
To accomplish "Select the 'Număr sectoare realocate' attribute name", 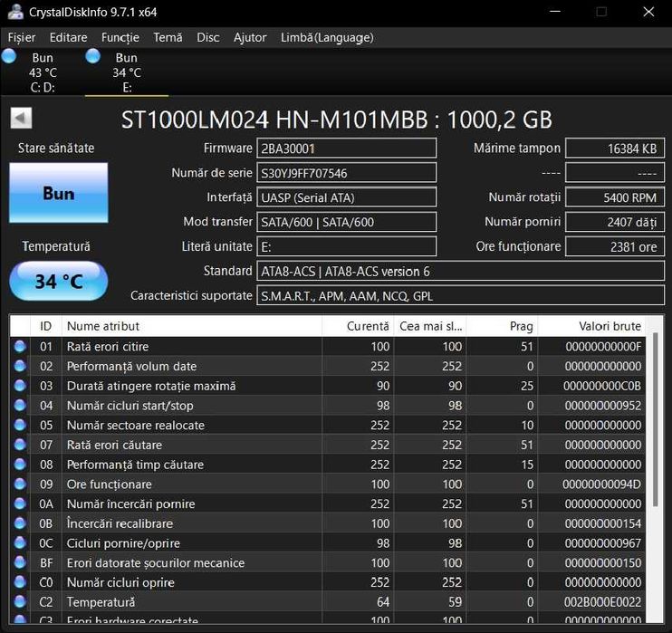I will point(136,425).
